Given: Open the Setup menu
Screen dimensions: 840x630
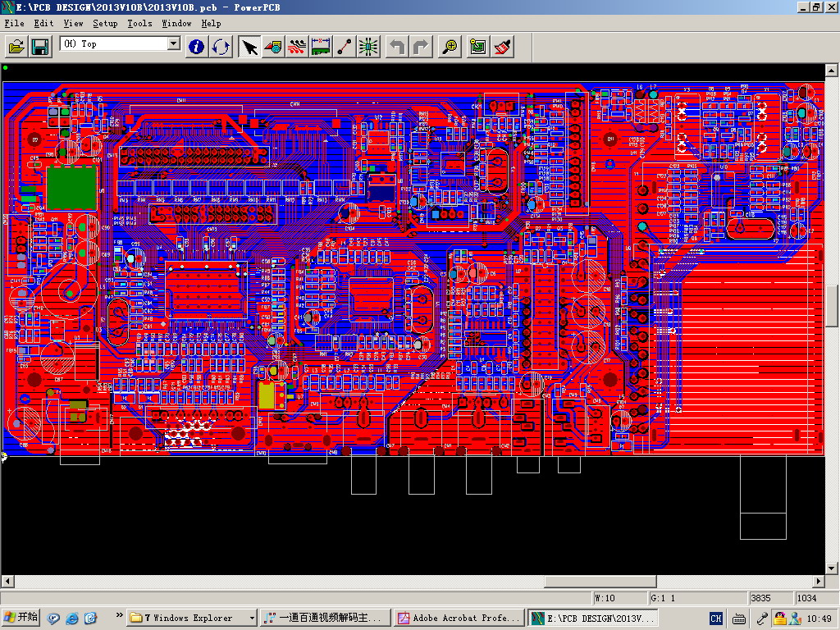Looking at the screenshot, I should (105, 23).
